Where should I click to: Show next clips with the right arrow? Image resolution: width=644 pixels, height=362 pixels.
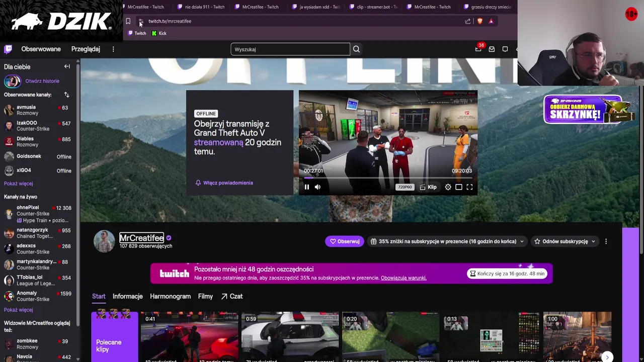click(607, 357)
